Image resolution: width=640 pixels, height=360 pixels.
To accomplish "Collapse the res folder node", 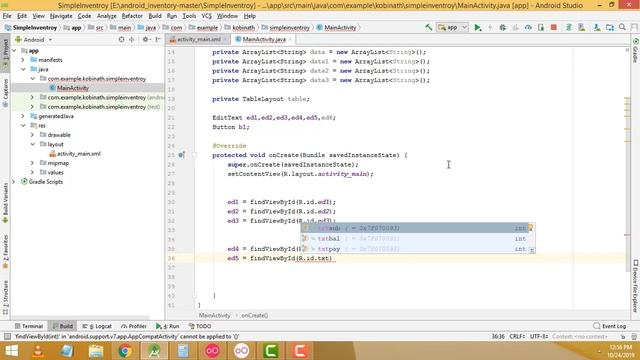I will (x=23, y=126).
